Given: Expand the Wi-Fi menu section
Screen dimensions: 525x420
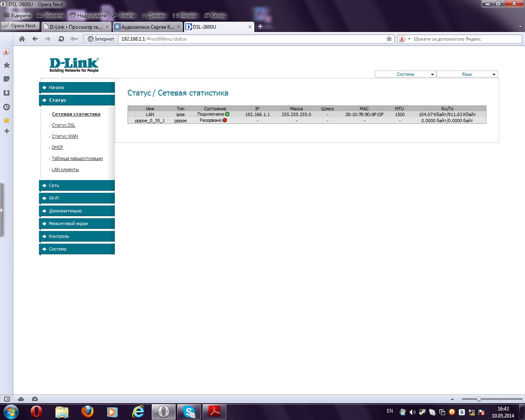Looking at the screenshot, I should click(x=77, y=198).
